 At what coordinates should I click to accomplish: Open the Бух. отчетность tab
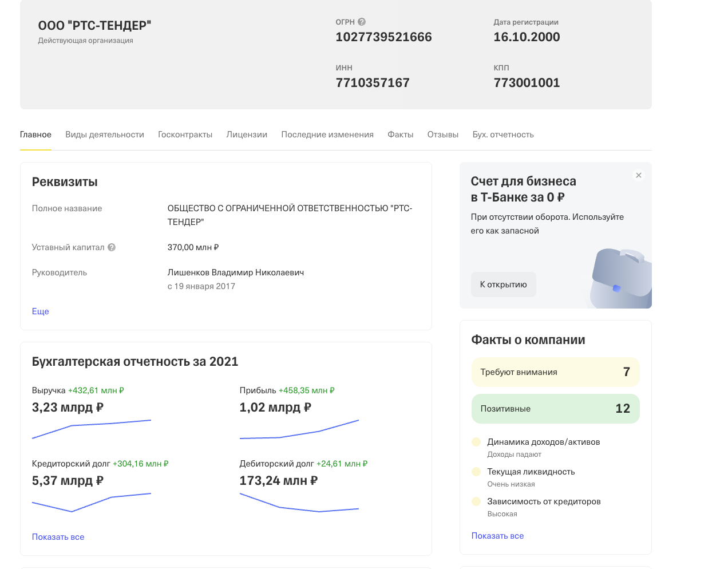tap(503, 135)
